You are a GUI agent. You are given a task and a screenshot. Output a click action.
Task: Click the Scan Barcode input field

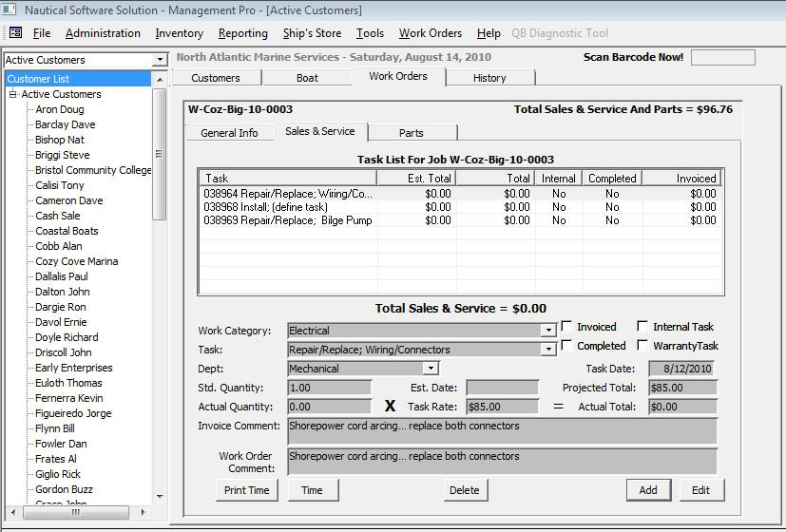click(x=722, y=58)
